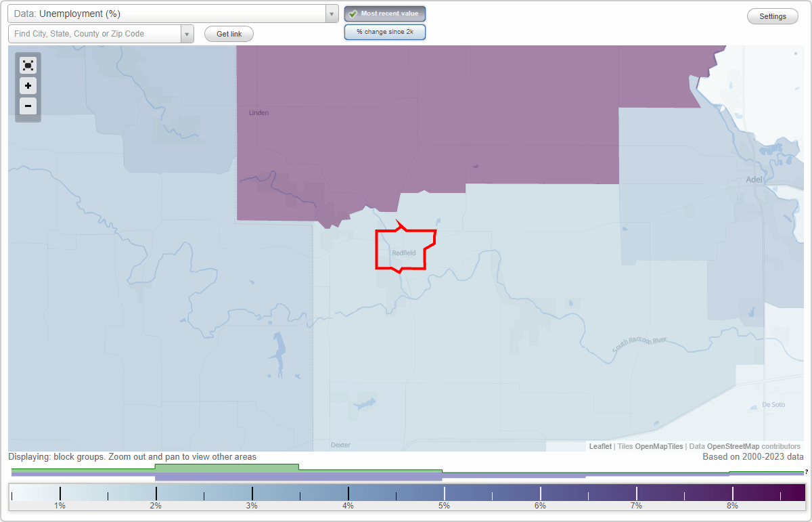
Task: Click into the city search field
Action: coord(95,34)
